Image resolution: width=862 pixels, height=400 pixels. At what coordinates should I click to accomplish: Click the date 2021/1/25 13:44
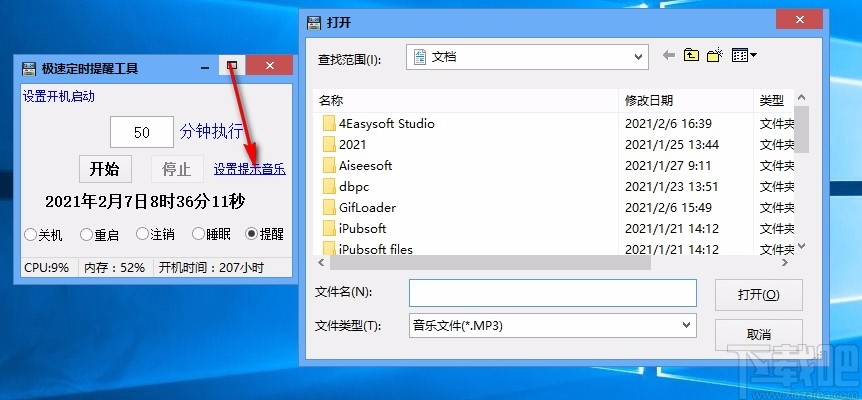(x=672, y=145)
